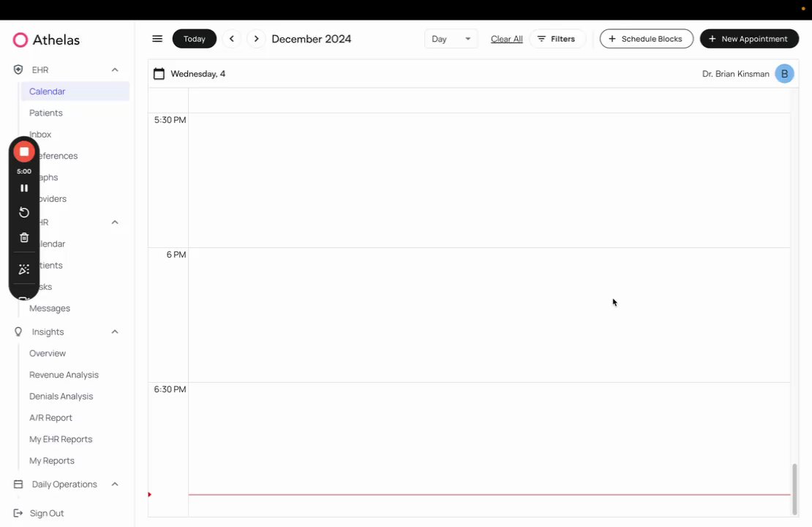Open Patients in the sidebar

tap(45, 113)
